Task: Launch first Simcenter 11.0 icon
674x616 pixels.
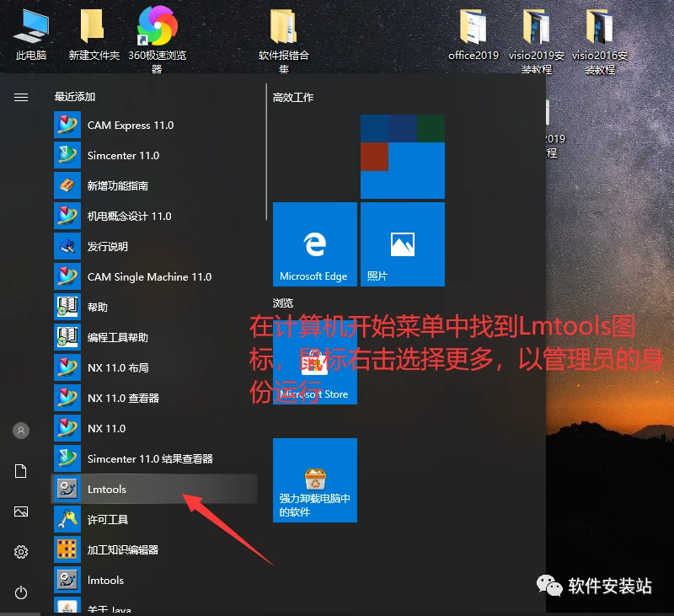Action: click(x=67, y=155)
